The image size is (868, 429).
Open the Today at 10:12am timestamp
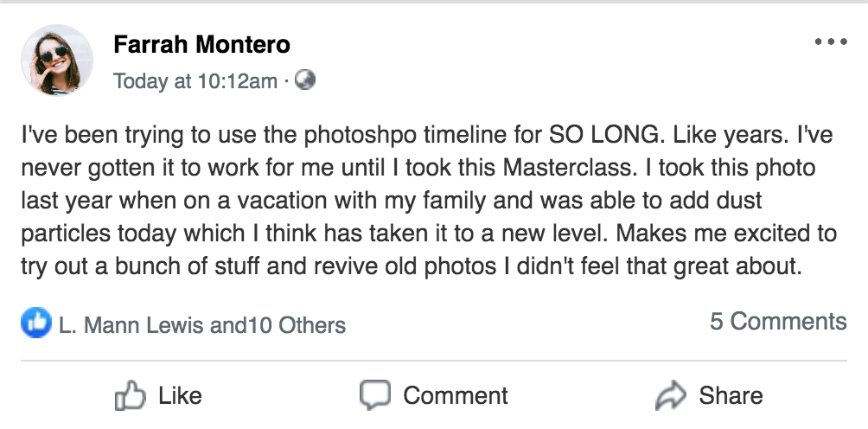[195, 81]
